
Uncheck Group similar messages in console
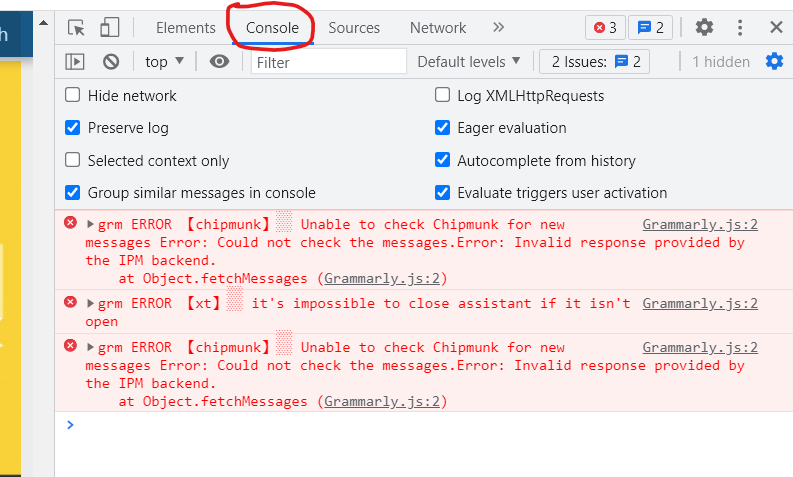[72, 192]
